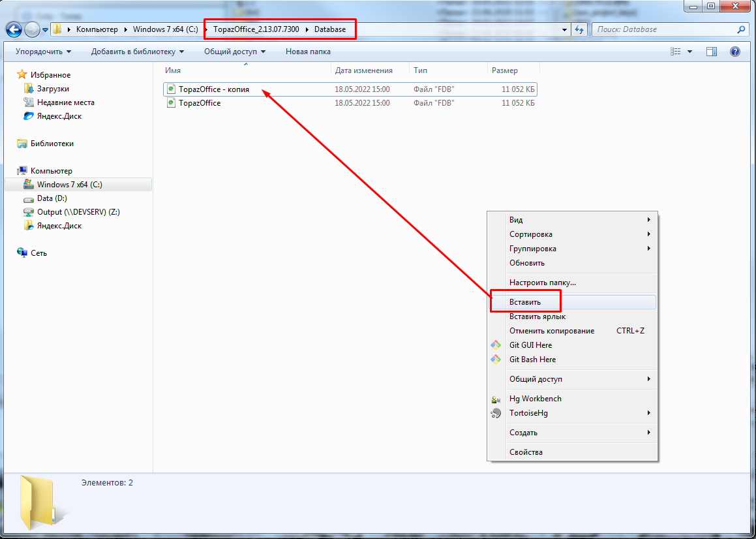Open Загрузки in Favorites
This screenshot has width=756, height=539.
coord(53,89)
